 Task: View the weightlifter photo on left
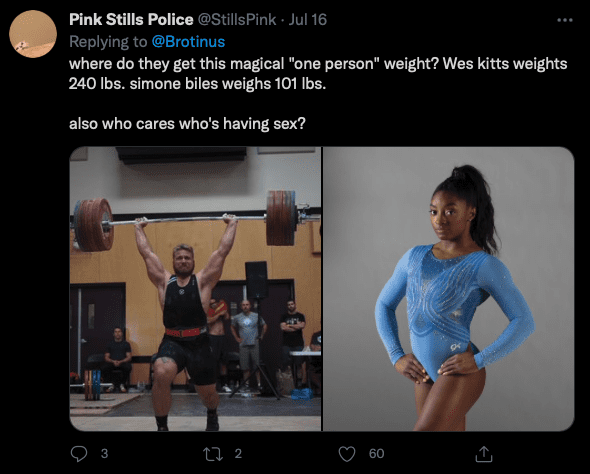pyautogui.click(x=195, y=289)
